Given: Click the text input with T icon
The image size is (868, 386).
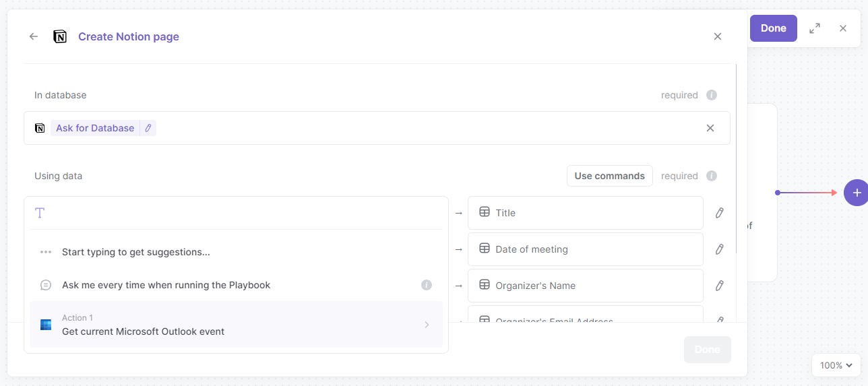Looking at the screenshot, I should (x=236, y=214).
